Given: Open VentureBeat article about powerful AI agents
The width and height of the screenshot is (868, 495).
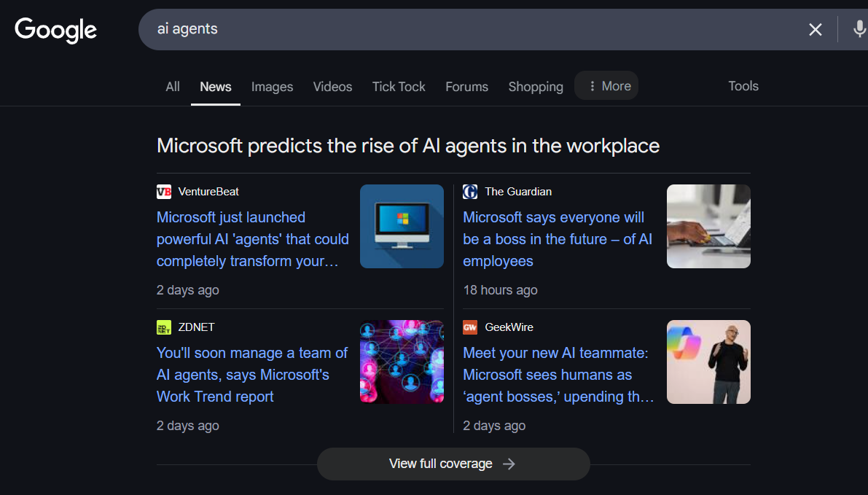Looking at the screenshot, I should tap(252, 239).
